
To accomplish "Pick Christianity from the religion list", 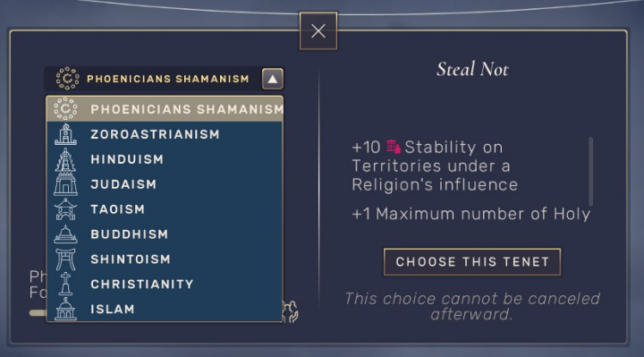I will coord(165,284).
